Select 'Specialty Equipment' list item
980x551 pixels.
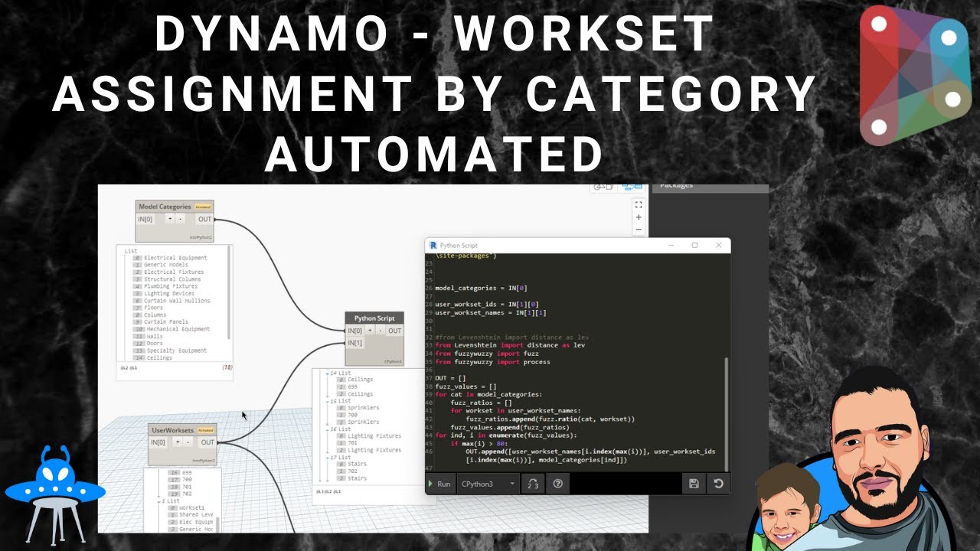pos(175,350)
